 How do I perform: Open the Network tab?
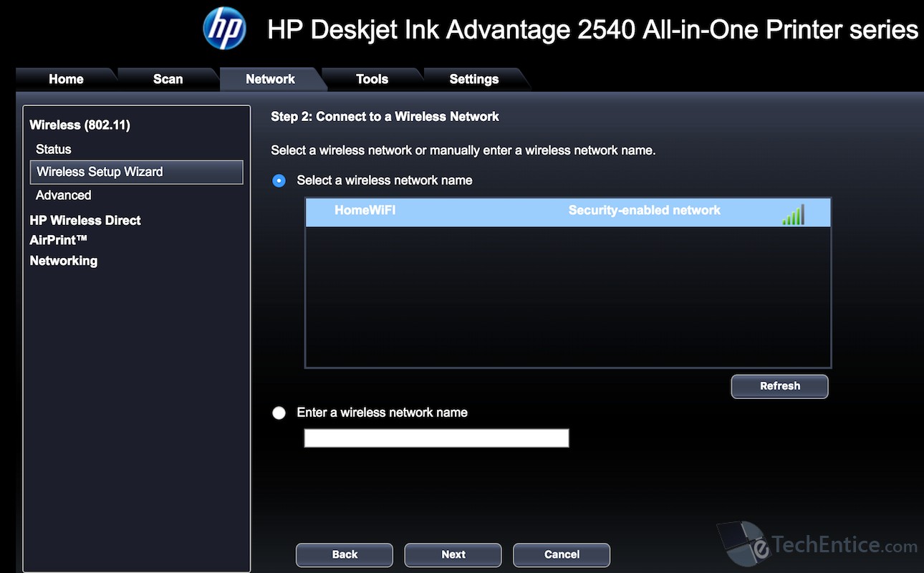[270, 80]
